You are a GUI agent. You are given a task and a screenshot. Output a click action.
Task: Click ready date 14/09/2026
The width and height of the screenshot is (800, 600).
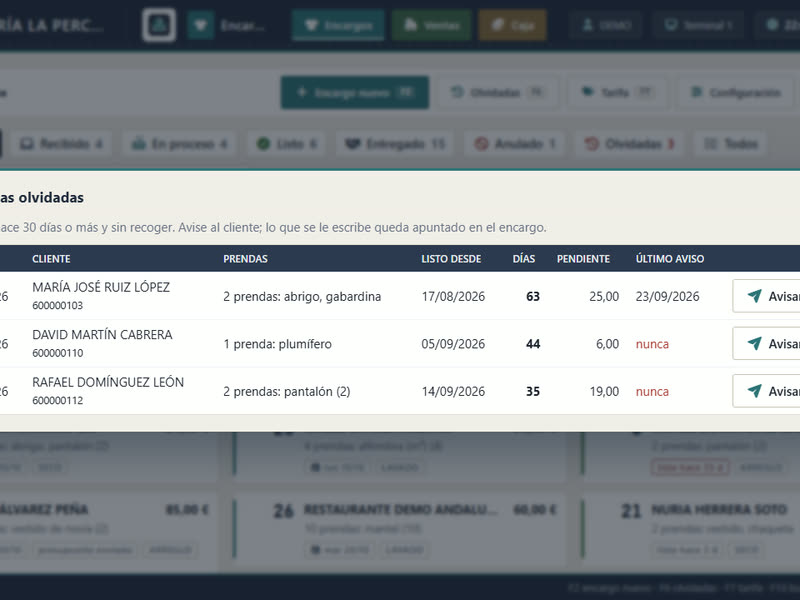[453, 391]
